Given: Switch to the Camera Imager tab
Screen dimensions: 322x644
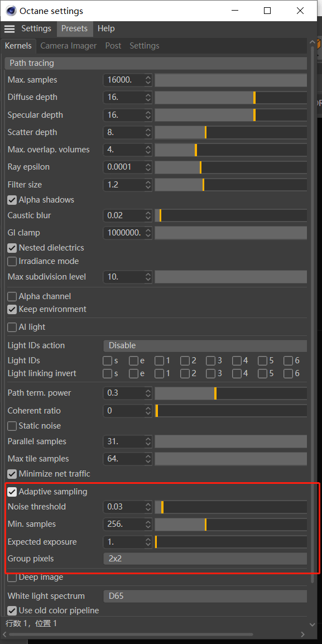Looking at the screenshot, I should pyautogui.click(x=69, y=46).
